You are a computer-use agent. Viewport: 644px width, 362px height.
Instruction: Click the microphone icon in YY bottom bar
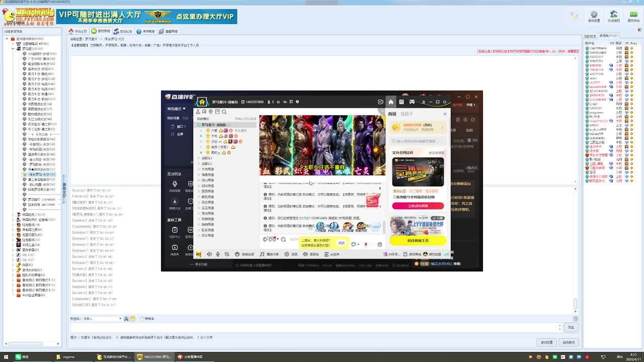tap(218, 254)
